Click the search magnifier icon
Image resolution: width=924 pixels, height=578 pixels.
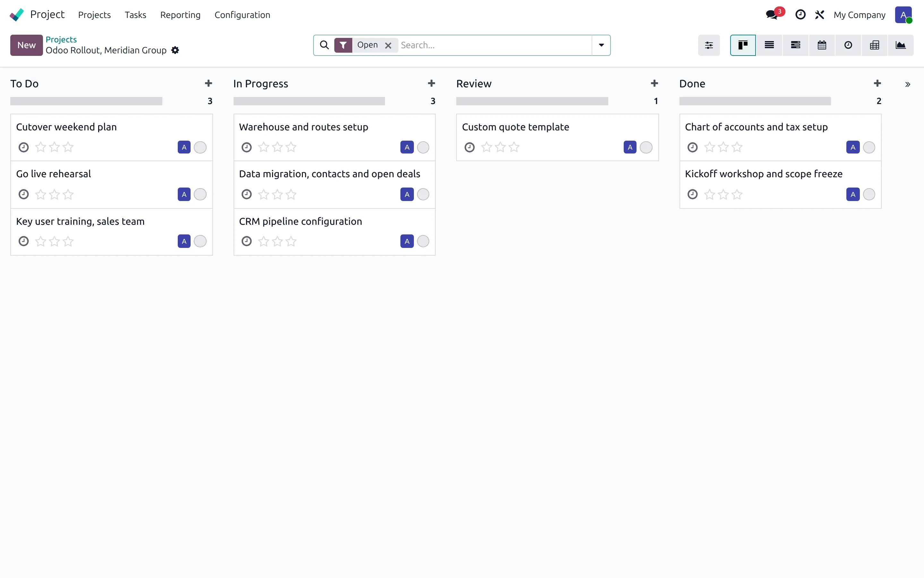coord(324,45)
